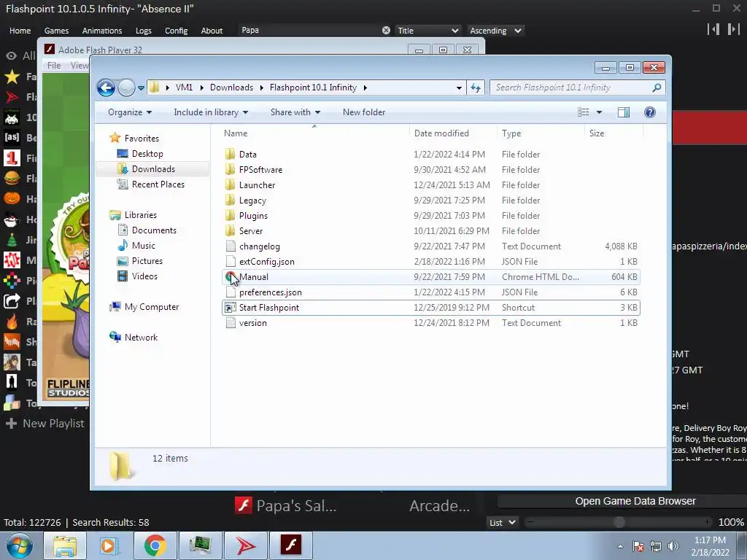Image resolution: width=747 pixels, height=560 pixels.
Task: Open the Organize dropdown
Action: tap(130, 112)
